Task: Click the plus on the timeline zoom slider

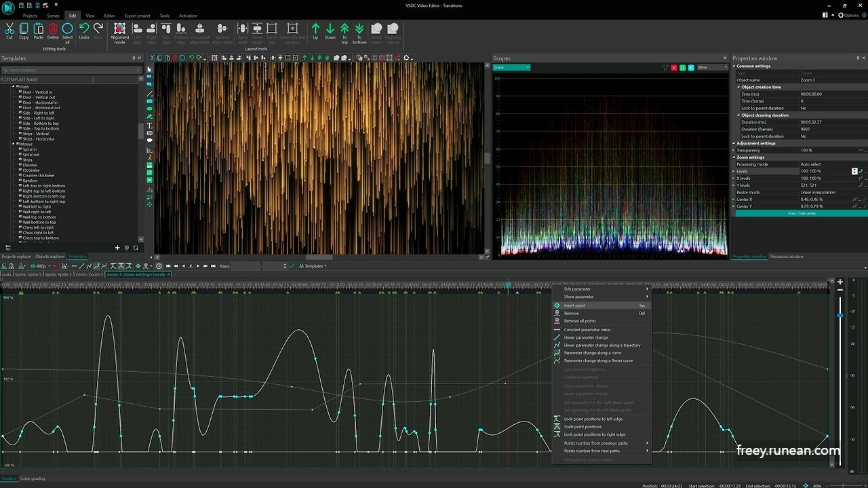Action: click(840, 281)
